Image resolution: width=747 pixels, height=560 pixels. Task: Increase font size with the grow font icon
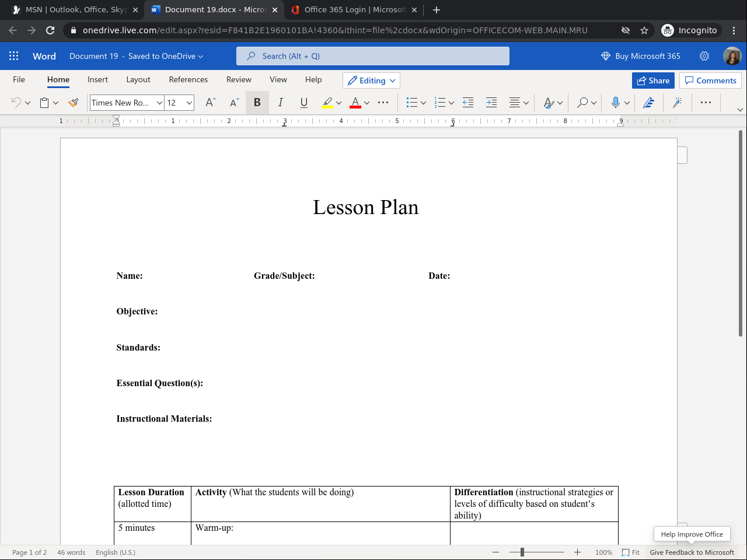pos(211,103)
